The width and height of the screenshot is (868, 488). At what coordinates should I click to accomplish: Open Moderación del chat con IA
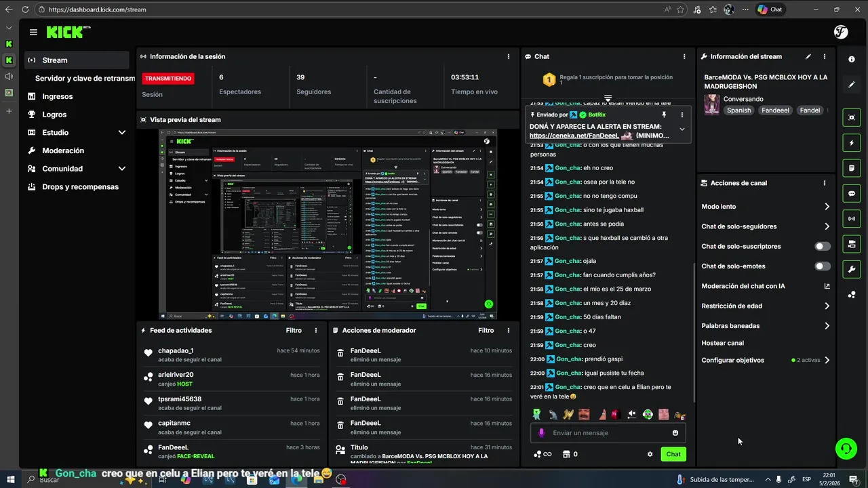766,286
